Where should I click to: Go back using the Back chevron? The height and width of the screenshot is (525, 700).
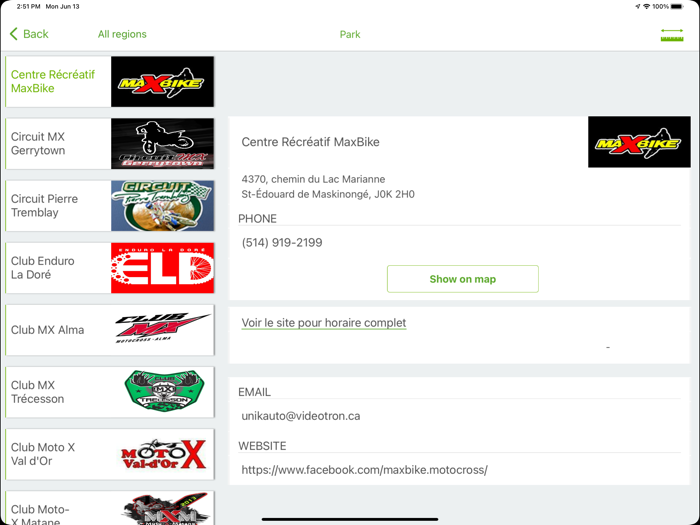click(x=29, y=34)
